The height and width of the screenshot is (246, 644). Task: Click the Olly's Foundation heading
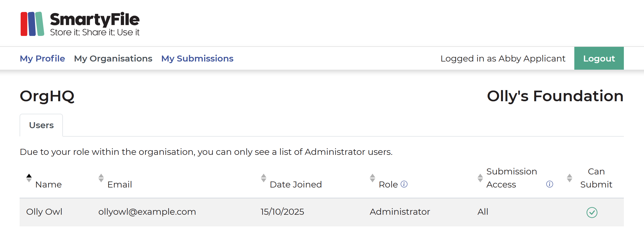click(x=555, y=96)
